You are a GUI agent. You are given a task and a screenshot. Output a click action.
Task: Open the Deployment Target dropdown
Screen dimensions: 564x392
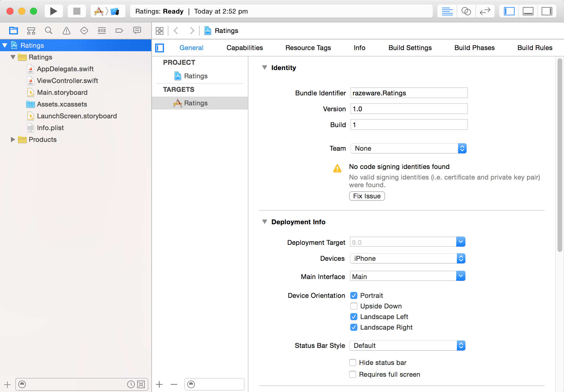[x=461, y=242]
